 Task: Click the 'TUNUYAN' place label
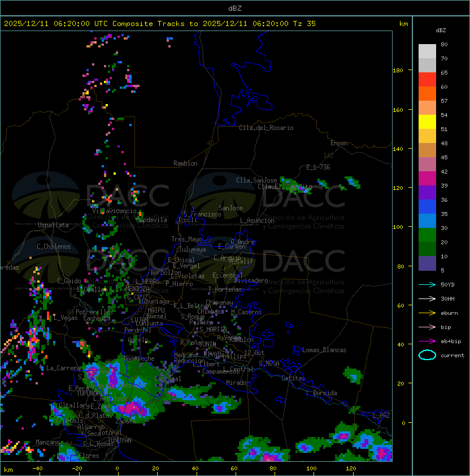pos(120,440)
